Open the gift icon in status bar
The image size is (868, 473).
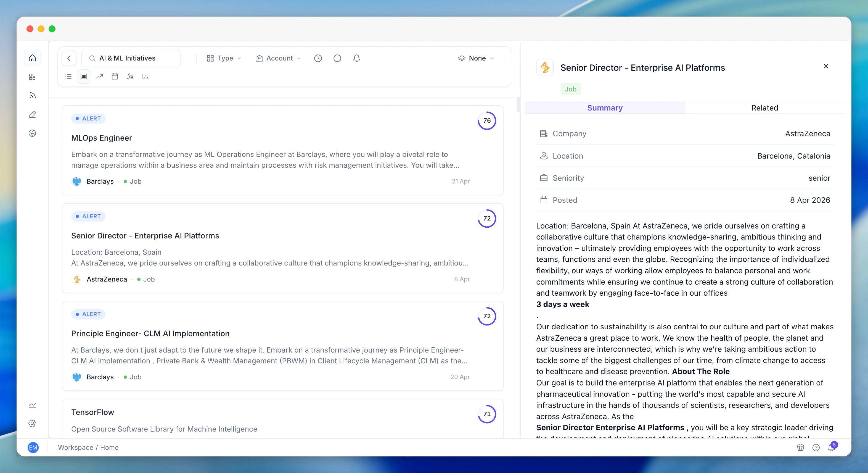coord(800,447)
